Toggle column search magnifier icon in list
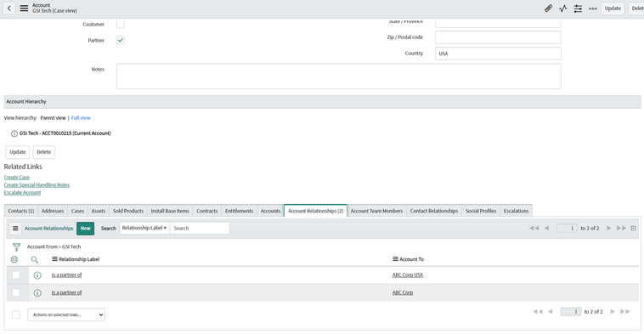The image size is (644, 334). [x=35, y=259]
